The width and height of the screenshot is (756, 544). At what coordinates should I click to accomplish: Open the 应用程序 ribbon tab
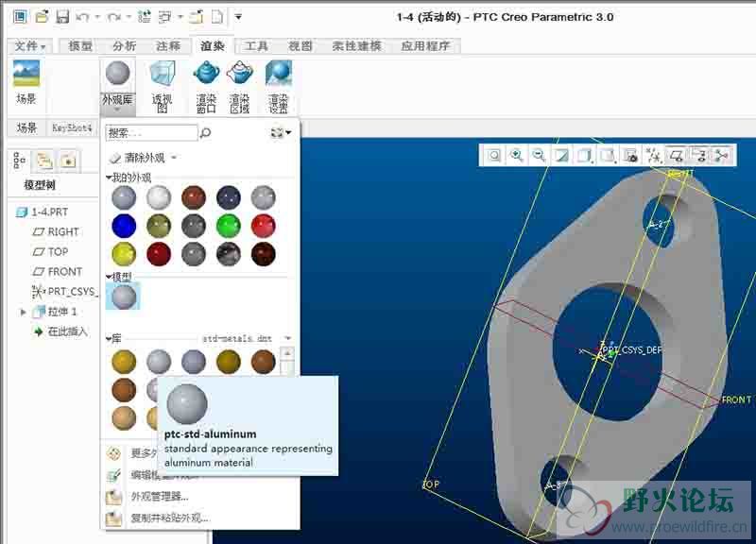(426, 45)
